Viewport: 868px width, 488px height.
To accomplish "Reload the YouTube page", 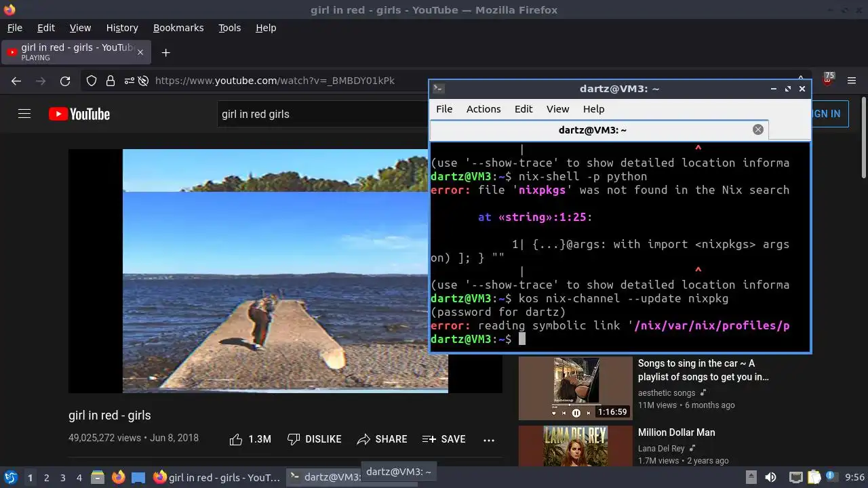I will click(65, 81).
